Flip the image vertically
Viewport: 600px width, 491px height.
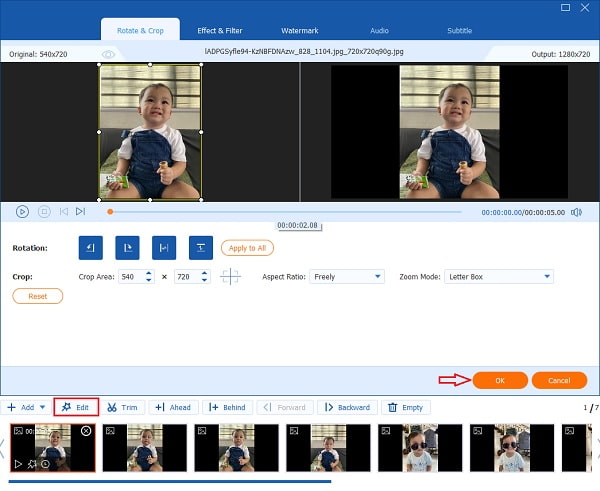pyautogui.click(x=201, y=248)
